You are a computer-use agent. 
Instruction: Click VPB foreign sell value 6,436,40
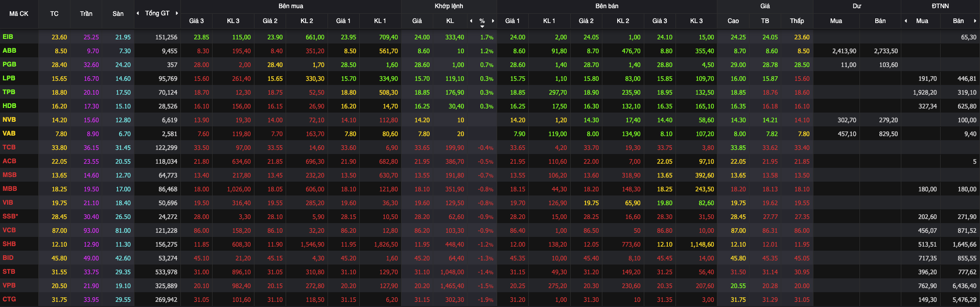pos(964,286)
